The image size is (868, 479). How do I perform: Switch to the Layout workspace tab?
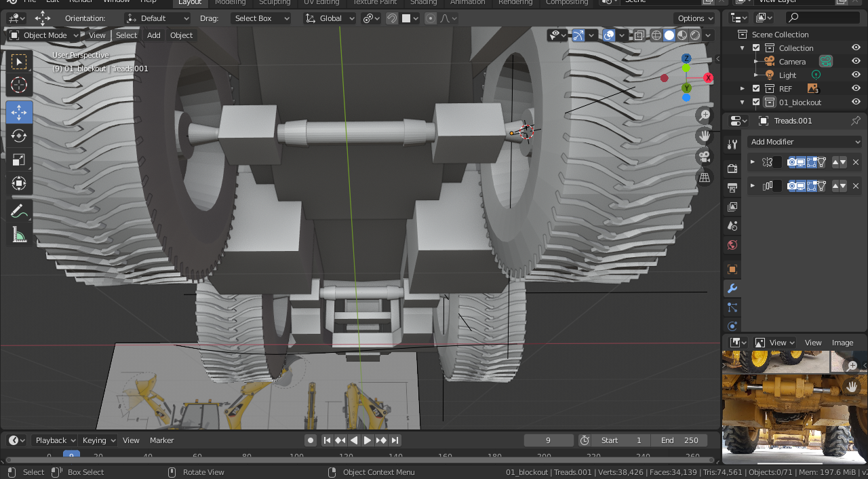190,2
